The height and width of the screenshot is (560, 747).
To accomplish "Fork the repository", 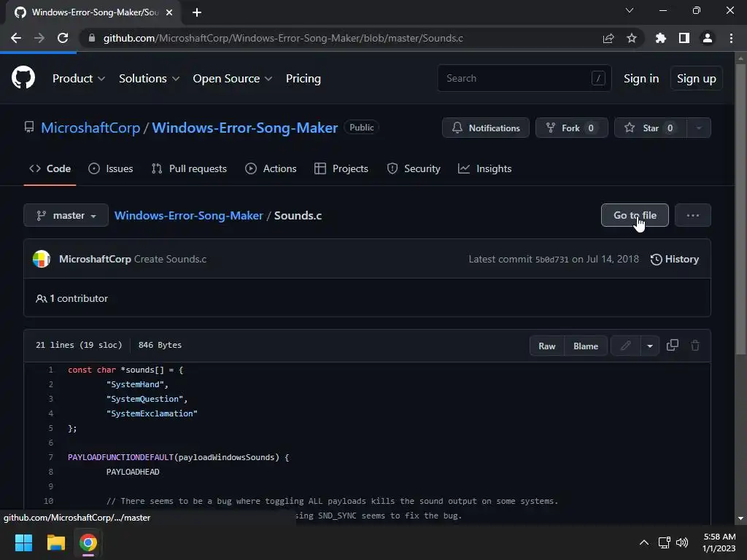I will click(x=572, y=128).
